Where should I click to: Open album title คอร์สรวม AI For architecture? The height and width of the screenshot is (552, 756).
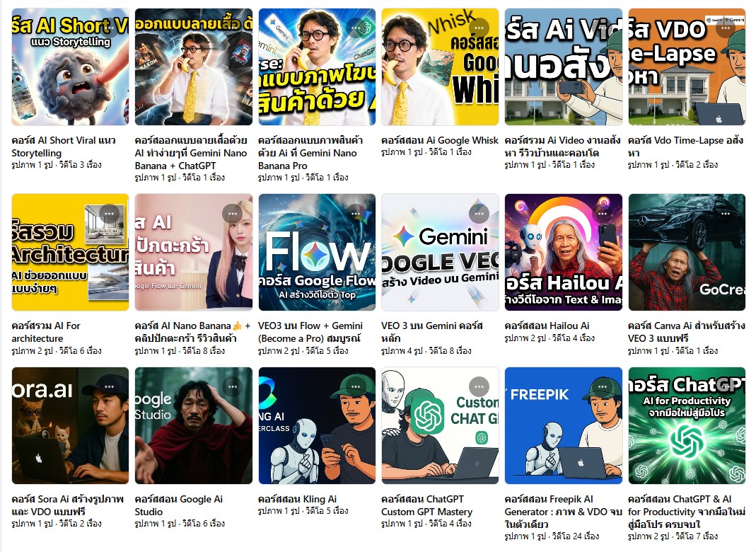46,332
